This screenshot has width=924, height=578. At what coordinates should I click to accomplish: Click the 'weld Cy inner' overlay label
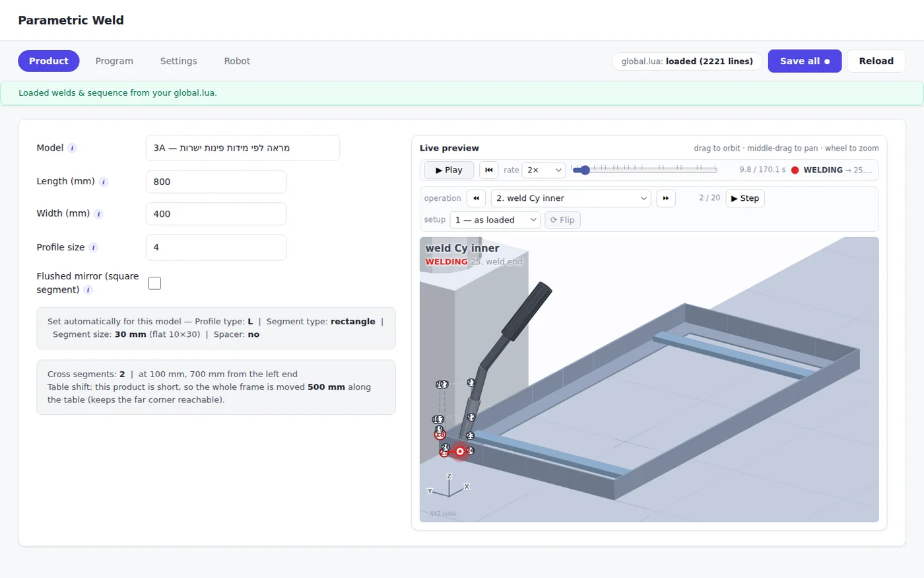coord(462,248)
